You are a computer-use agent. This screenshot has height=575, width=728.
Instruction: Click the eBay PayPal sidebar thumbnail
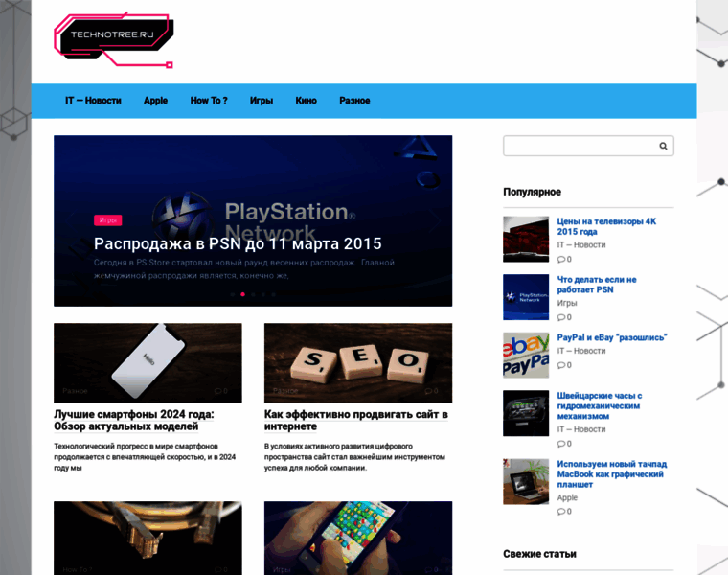[x=526, y=356]
